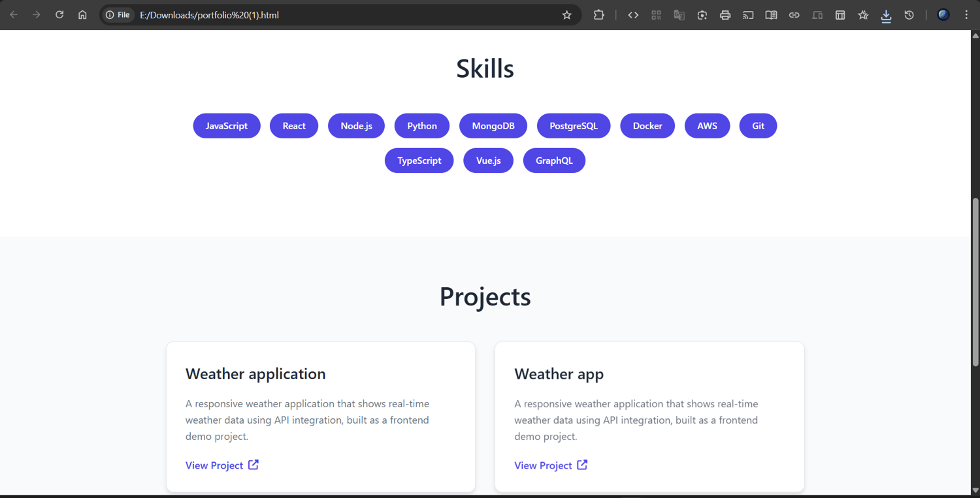This screenshot has height=498, width=980.
Task: Open reading mode book icon
Action: click(x=771, y=15)
